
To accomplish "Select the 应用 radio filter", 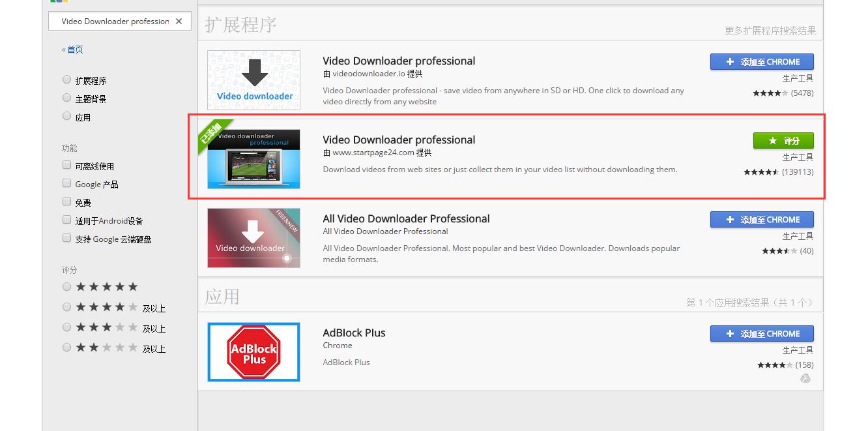I will pos(66,116).
